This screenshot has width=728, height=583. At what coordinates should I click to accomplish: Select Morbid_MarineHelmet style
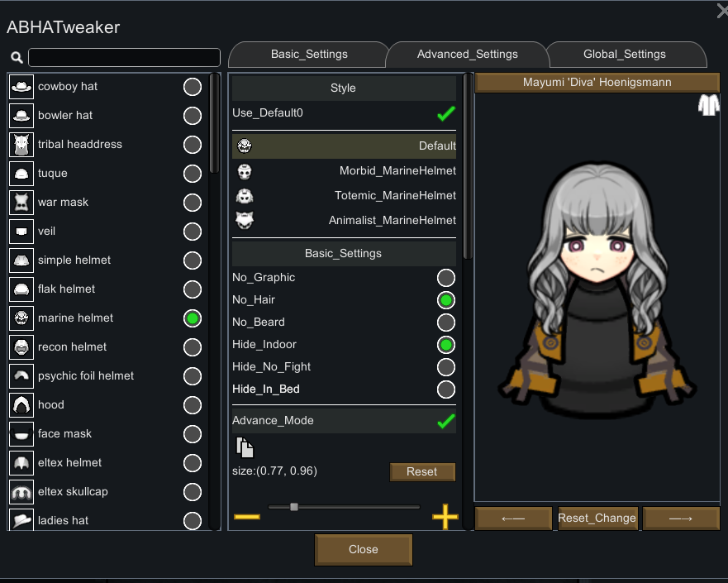[344, 171]
